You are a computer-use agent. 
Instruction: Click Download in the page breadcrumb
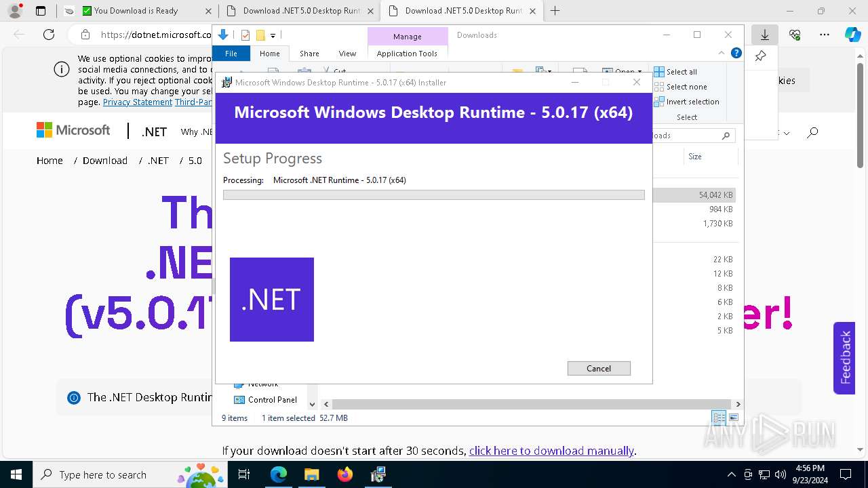pyautogui.click(x=105, y=161)
